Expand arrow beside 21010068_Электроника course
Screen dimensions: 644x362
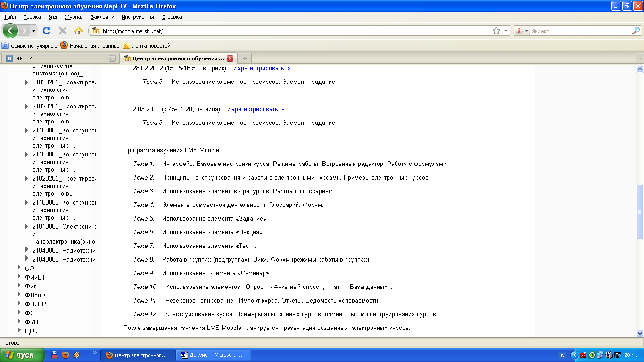click(x=27, y=226)
